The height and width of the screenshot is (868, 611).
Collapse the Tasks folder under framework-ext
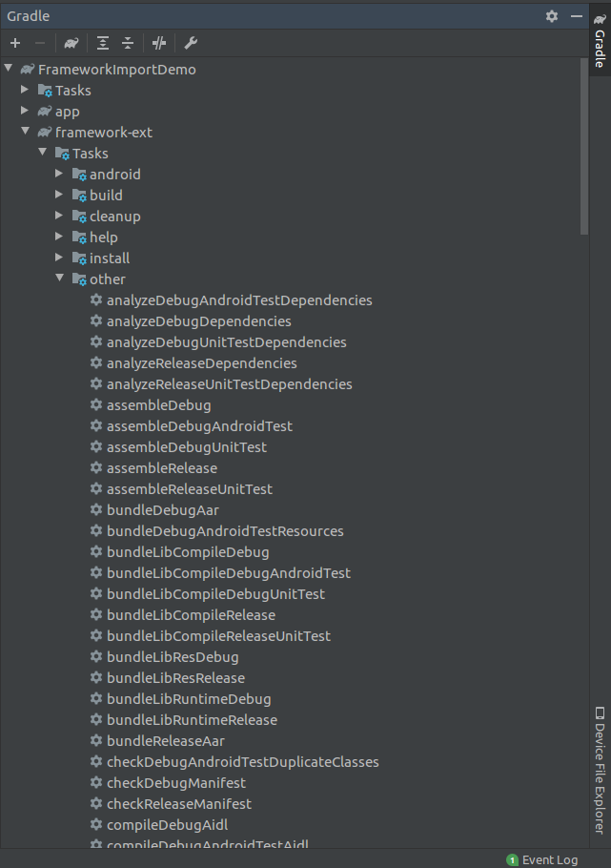point(43,153)
